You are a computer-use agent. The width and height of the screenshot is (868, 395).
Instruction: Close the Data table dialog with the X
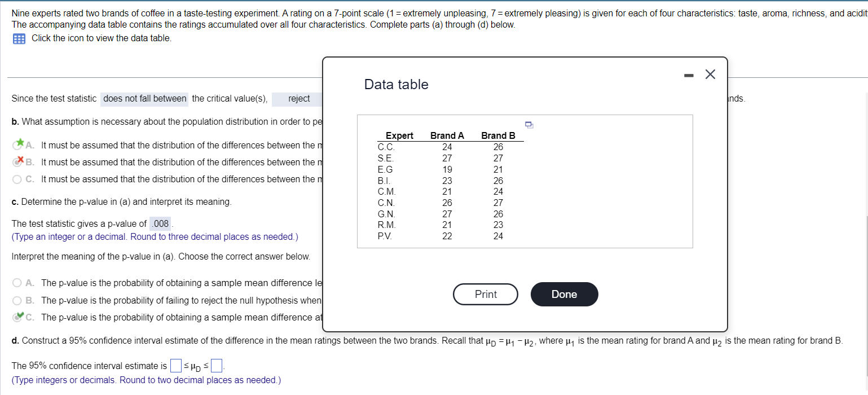pyautogui.click(x=710, y=74)
